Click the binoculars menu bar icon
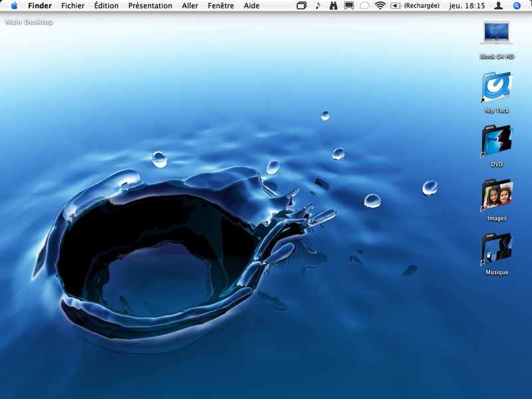 (333, 6)
